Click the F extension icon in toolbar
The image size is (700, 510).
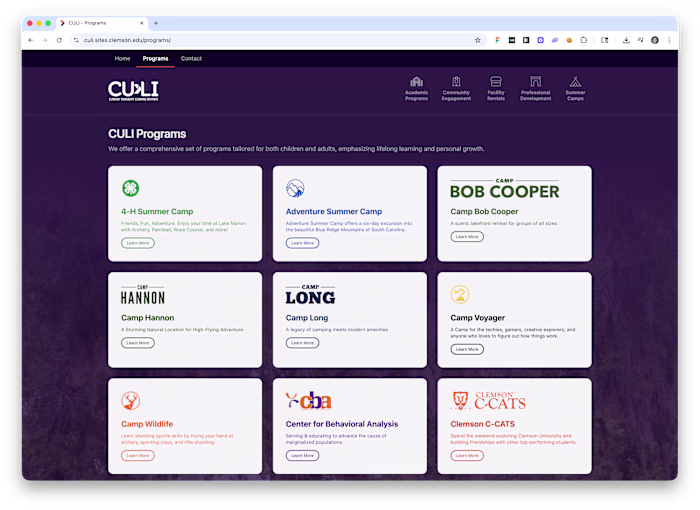pyautogui.click(x=497, y=40)
